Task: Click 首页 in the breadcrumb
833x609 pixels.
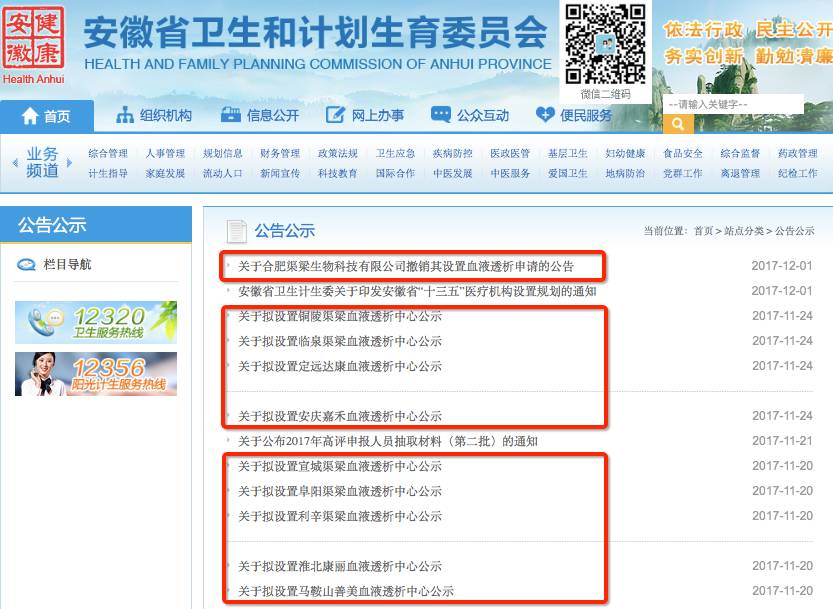Action: pos(703,231)
